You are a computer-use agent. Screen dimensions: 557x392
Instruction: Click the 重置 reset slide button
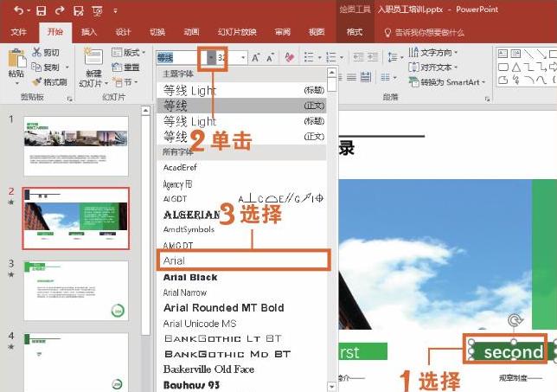pyautogui.click(x=125, y=67)
